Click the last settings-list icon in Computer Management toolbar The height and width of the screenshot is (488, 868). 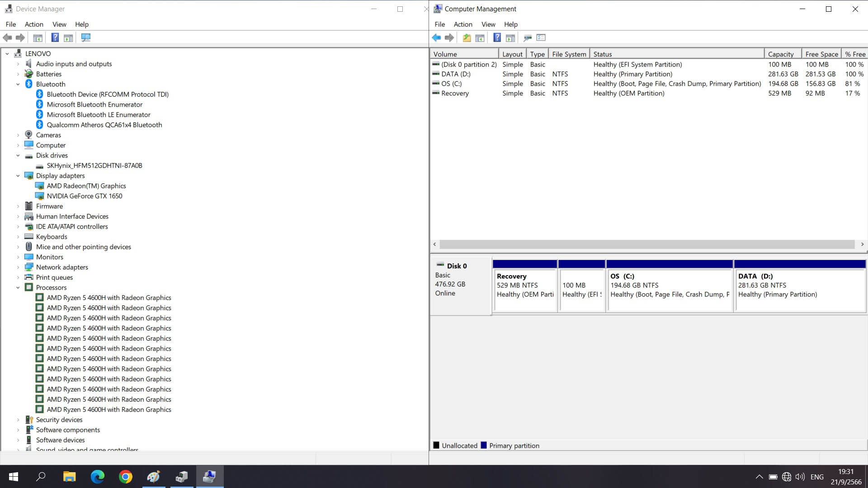pos(541,38)
